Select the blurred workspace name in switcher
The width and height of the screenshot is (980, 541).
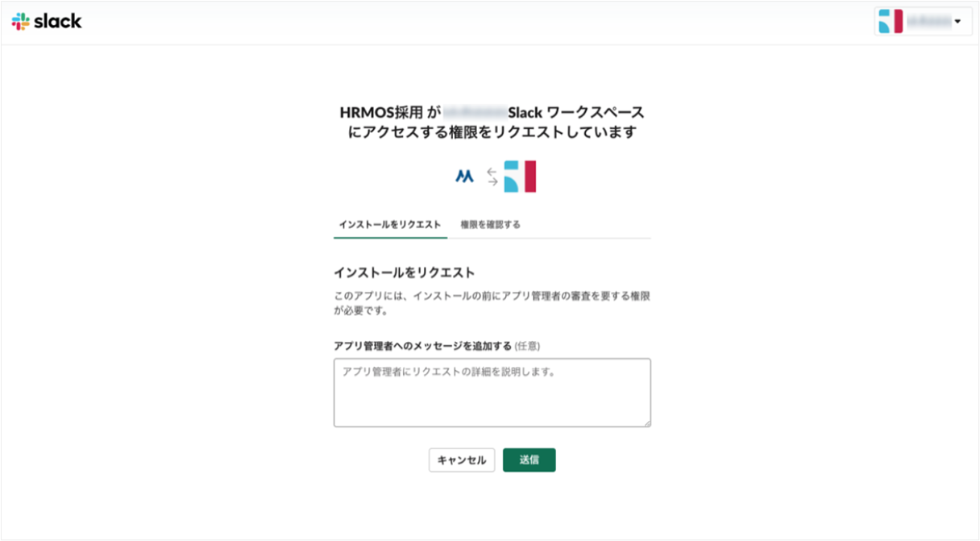point(928,22)
